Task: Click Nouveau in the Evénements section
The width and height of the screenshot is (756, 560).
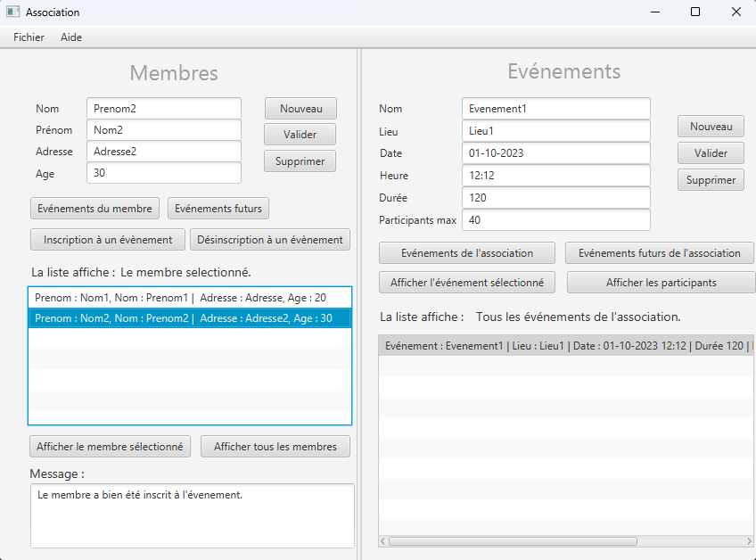Action: coord(711,126)
